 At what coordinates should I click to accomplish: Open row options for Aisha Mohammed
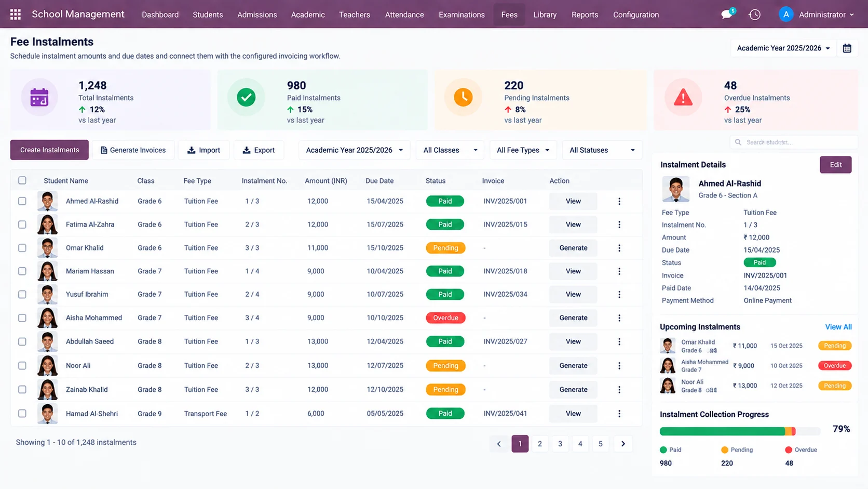pos(619,318)
